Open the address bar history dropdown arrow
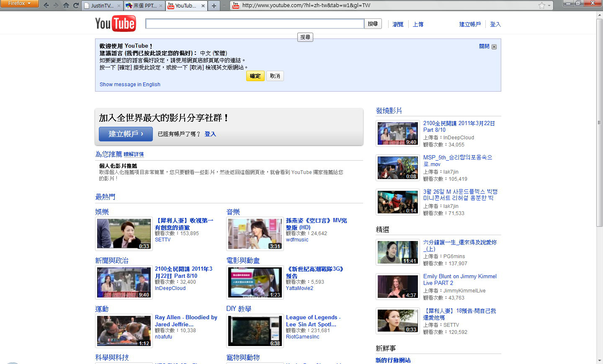603x364 pixels. click(x=549, y=6)
